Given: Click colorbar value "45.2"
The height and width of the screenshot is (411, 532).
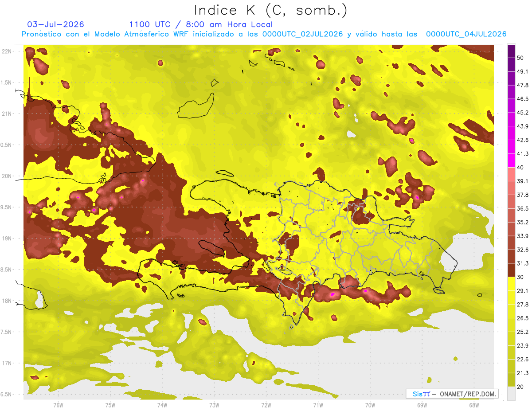Looking at the screenshot, I should 523,113.
